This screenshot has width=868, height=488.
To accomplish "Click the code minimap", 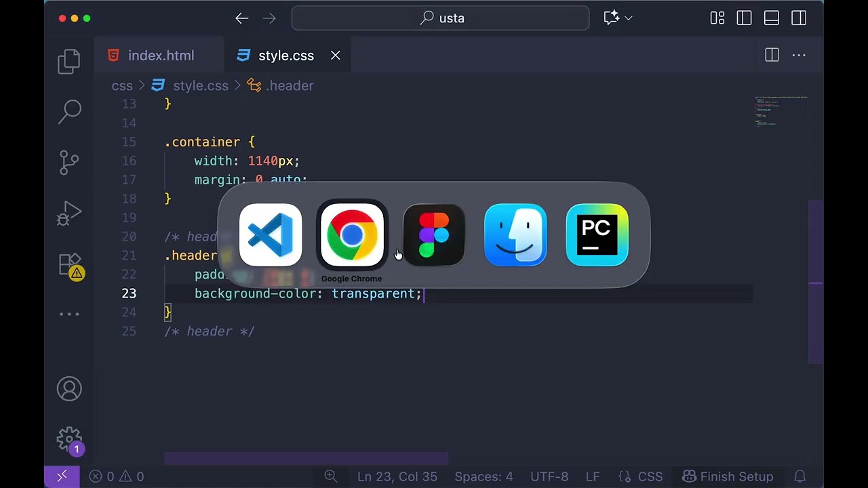I will (x=781, y=112).
